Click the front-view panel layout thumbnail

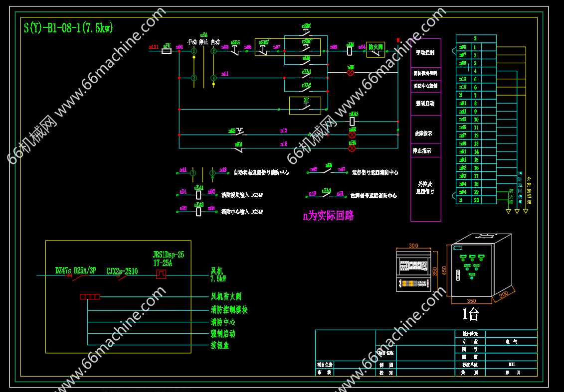[x=413, y=270]
